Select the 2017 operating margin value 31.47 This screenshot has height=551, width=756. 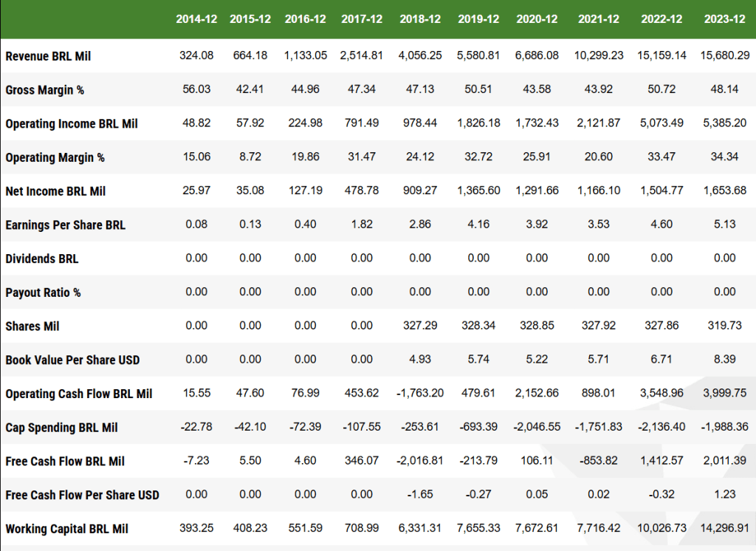click(362, 157)
